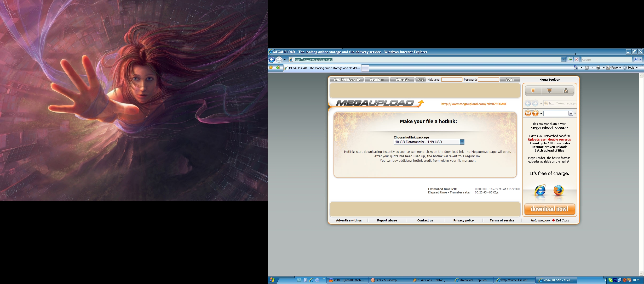Click the Nickname input field

(x=452, y=80)
